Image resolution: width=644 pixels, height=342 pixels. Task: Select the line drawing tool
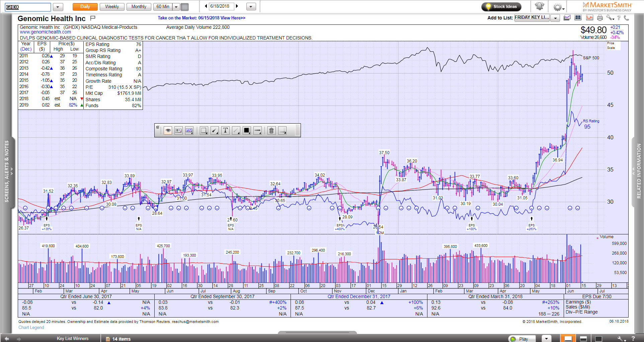pos(236,131)
